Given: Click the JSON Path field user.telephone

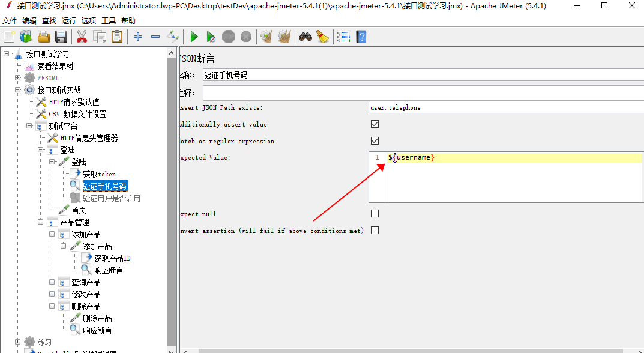Looking at the screenshot, I should tap(506, 107).
